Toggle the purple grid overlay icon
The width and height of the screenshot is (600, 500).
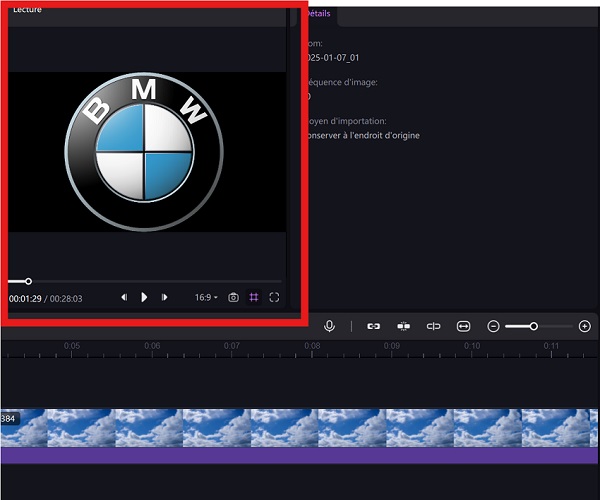tap(254, 297)
